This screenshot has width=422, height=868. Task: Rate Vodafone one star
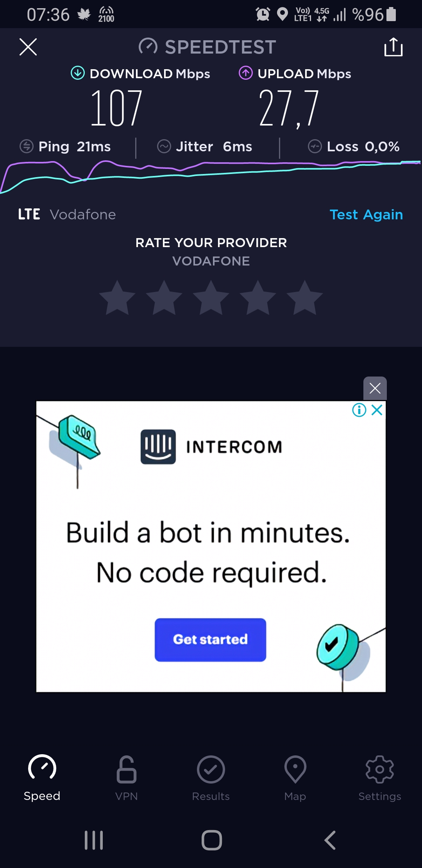point(117,298)
